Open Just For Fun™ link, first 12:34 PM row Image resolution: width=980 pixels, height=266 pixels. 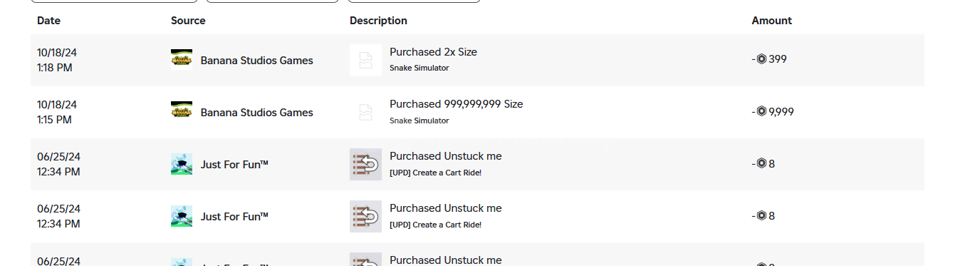pyautogui.click(x=234, y=165)
